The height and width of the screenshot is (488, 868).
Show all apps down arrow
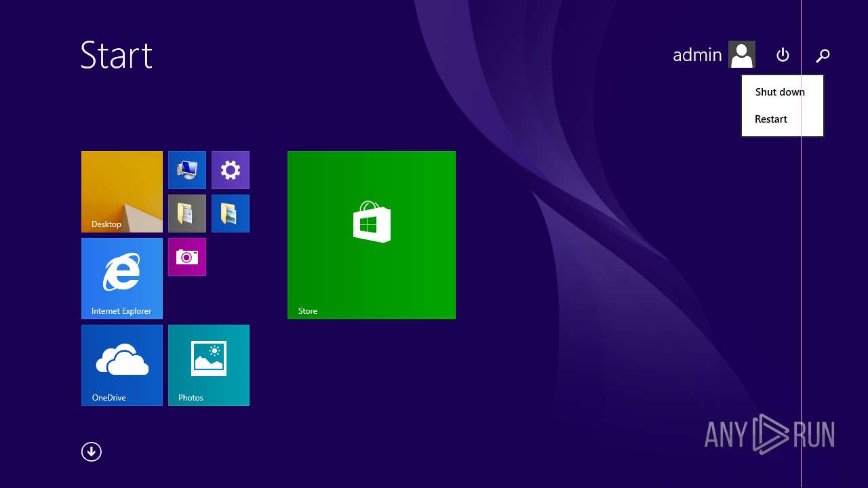click(92, 451)
